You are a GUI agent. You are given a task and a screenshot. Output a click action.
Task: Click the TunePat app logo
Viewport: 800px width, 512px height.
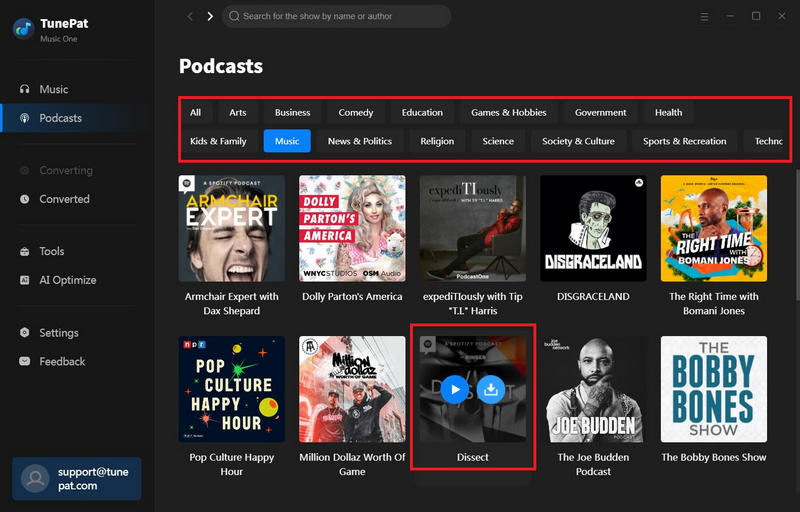tap(24, 29)
